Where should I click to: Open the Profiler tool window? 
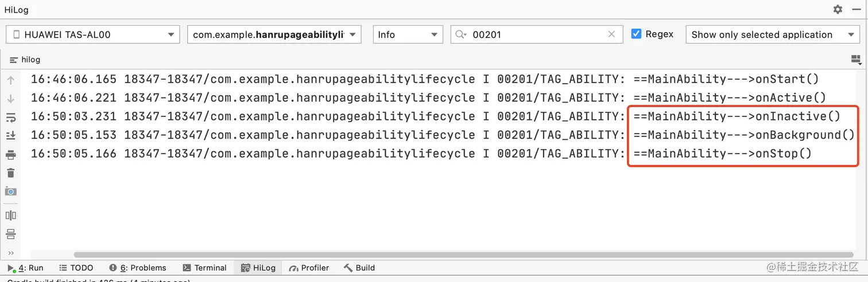point(309,268)
